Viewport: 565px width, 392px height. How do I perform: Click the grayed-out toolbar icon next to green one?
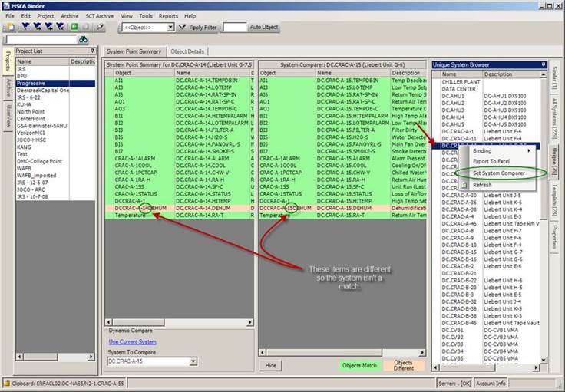point(86,27)
